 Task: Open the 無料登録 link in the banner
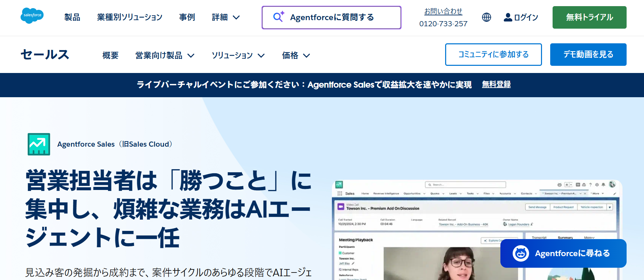[x=496, y=84]
